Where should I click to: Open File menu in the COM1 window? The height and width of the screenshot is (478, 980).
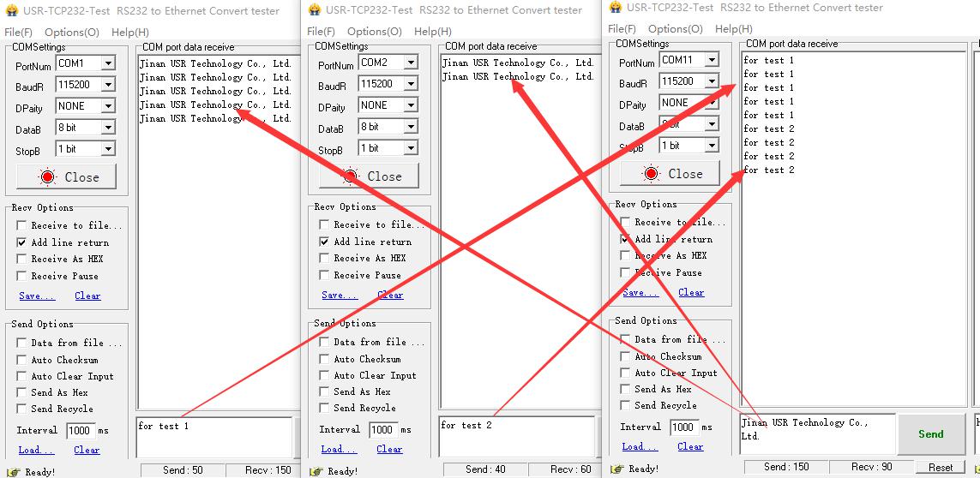18,33
